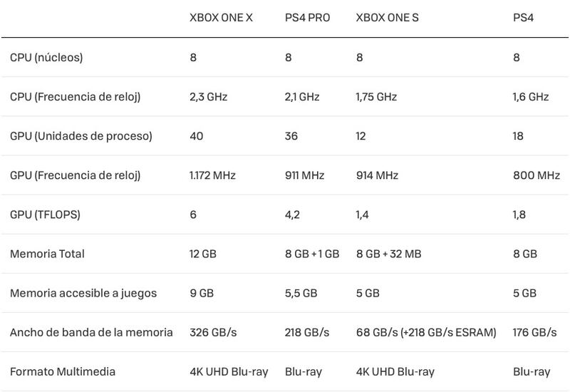Click the GPU (TFLOPS) row label

45,215
